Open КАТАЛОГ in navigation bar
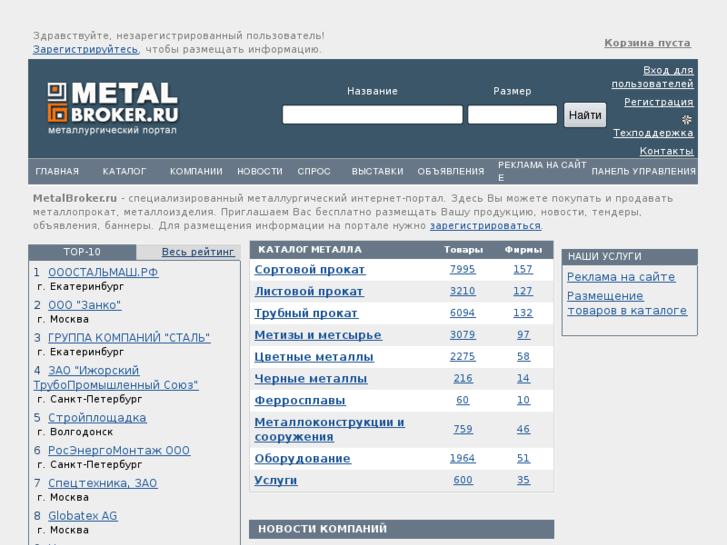 (x=124, y=172)
